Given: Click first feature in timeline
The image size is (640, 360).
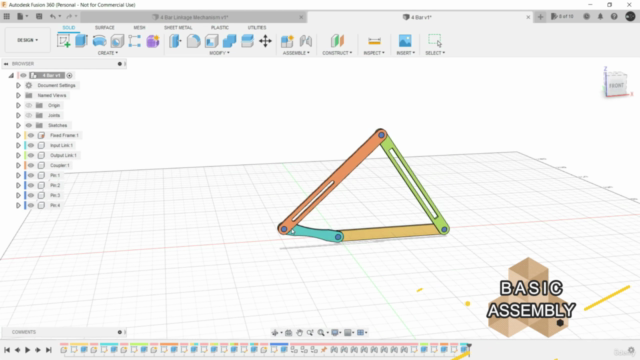Looking at the screenshot, I should 64,350.
